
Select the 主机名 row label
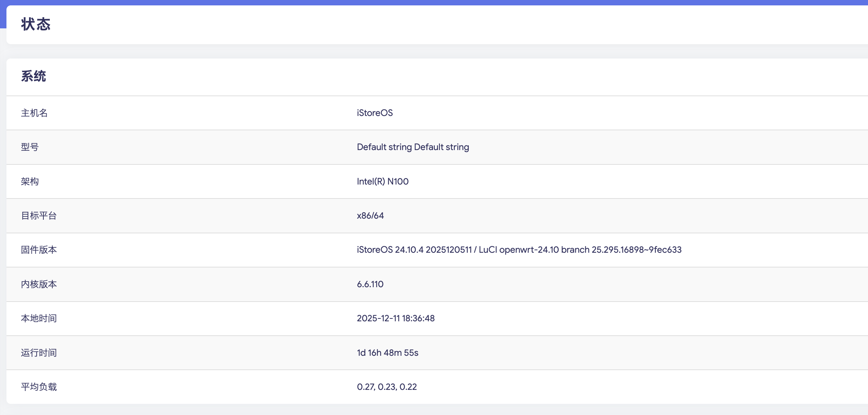[34, 113]
